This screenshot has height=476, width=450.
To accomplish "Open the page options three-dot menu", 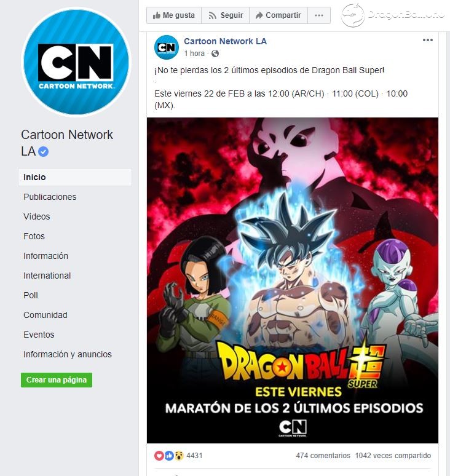I will pyautogui.click(x=319, y=15).
